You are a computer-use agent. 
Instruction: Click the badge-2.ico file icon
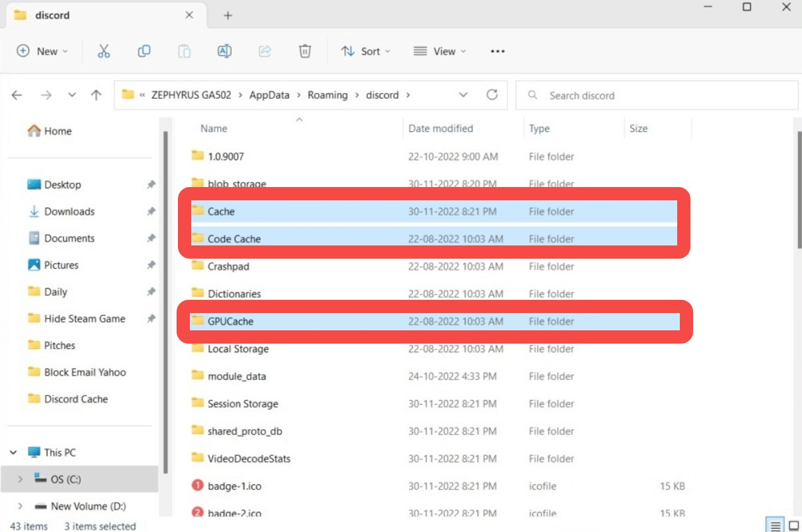click(x=197, y=513)
